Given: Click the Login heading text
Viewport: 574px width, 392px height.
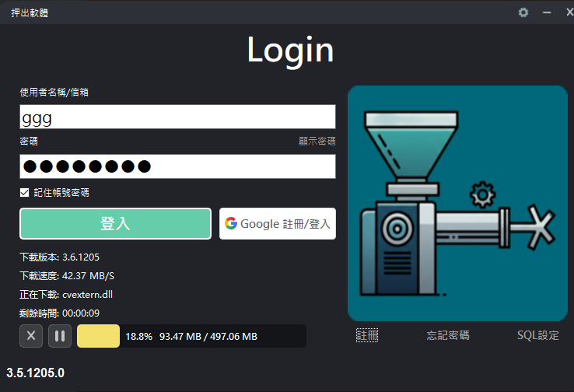Looking at the screenshot, I should (x=290, y=50).
